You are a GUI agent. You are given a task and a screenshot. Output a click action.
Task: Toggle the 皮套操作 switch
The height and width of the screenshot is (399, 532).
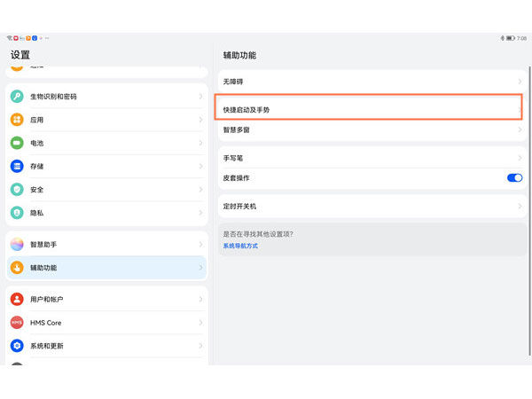(x=514, y=178)
